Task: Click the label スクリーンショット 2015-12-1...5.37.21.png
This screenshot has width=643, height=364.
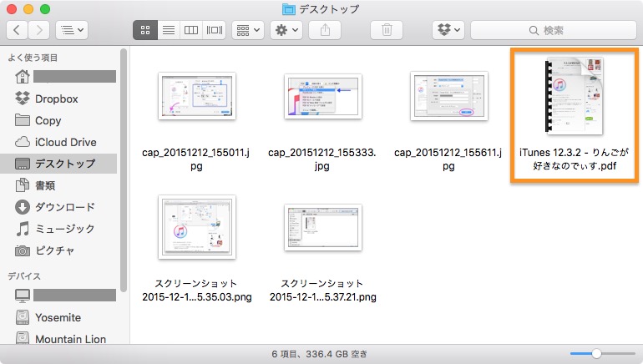Action: [322, 291]
